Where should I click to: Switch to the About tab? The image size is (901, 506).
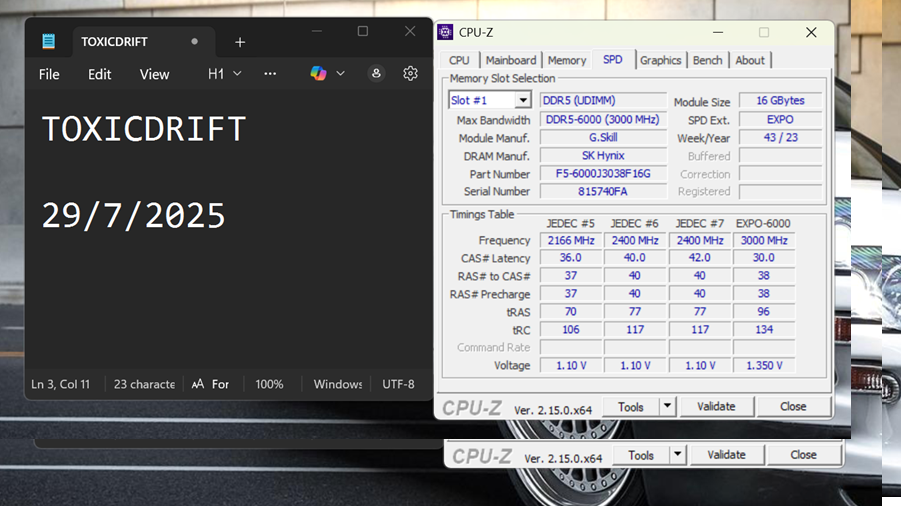[750, 60]
